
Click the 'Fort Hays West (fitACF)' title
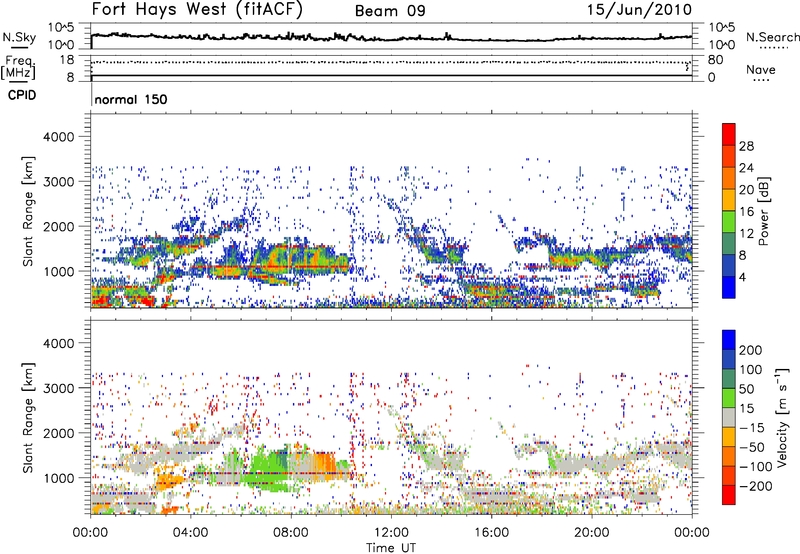(197, 9)
